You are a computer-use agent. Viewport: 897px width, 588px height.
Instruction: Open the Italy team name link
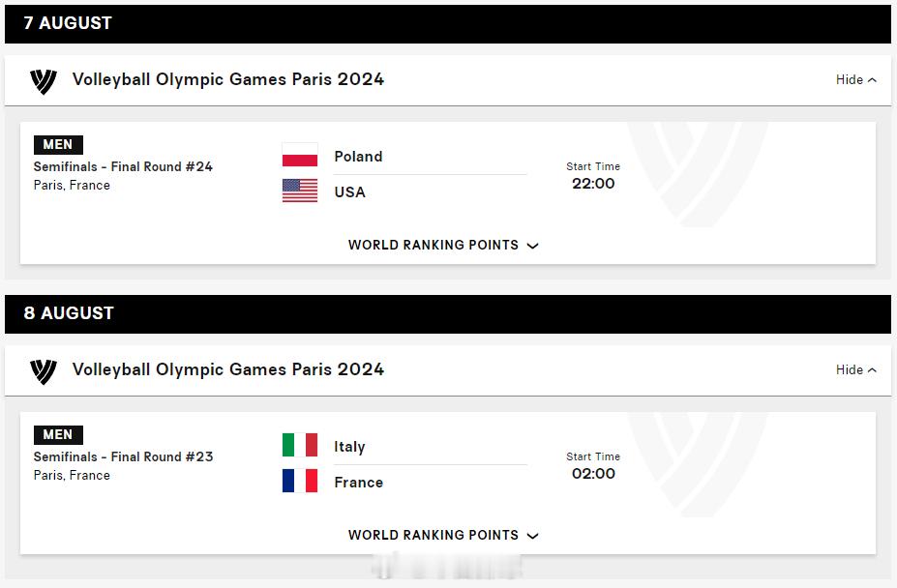(349, 447)
